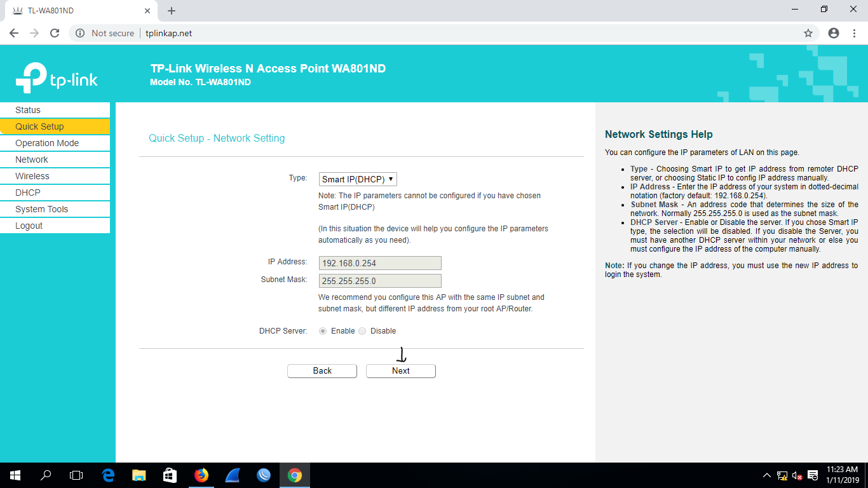Click the IP Address input field

pyautogui.click(x=380, y=262)
